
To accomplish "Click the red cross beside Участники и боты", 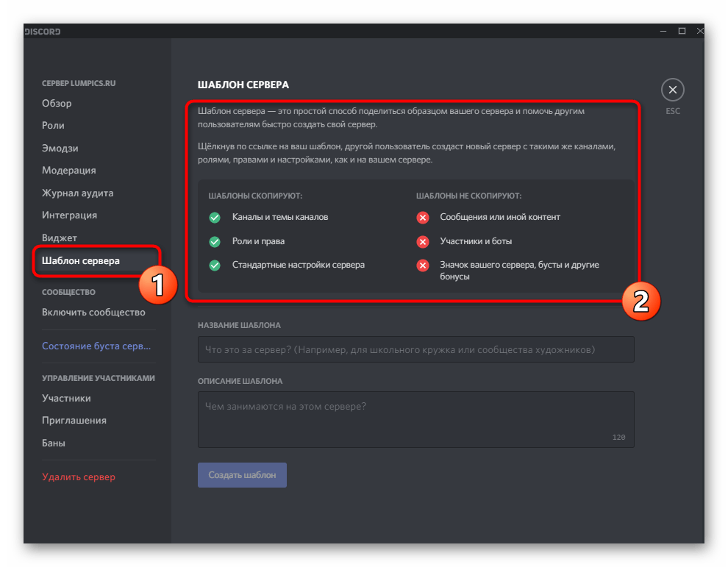I will tap(422, 242).
